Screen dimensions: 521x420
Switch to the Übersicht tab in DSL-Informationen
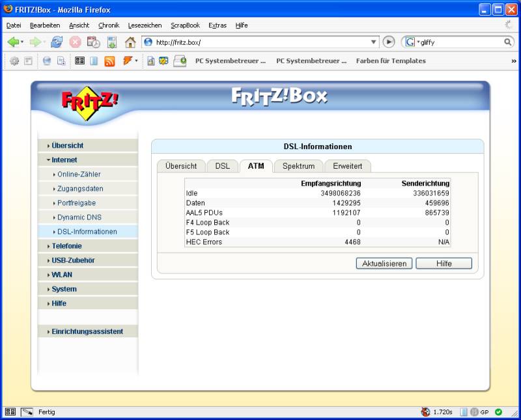[181, 166]
